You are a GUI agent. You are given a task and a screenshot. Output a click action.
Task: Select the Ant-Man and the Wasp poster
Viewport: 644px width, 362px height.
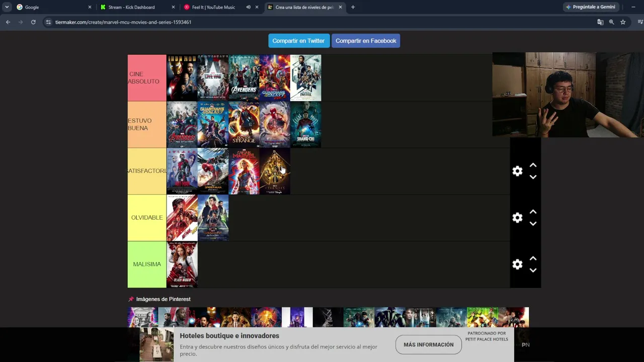(182, 218)
